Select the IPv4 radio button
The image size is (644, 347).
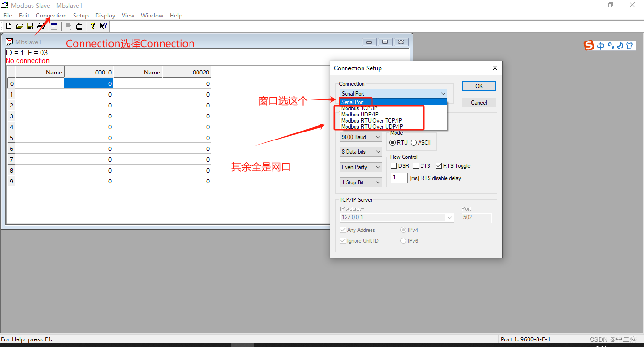[403, 230]
